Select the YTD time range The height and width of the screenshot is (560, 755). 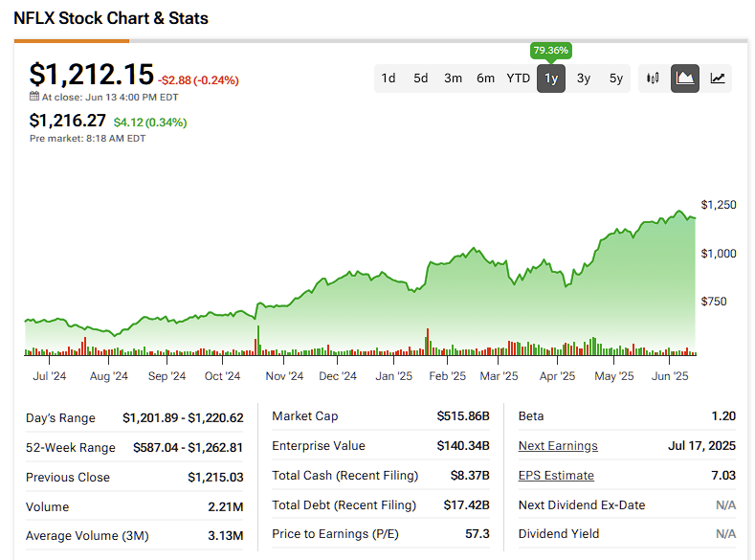coord(518,78)
